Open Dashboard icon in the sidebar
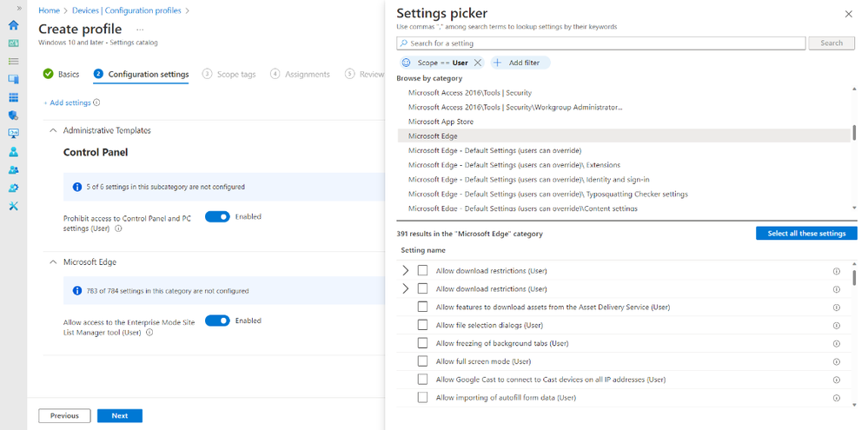 pos(13,43)
